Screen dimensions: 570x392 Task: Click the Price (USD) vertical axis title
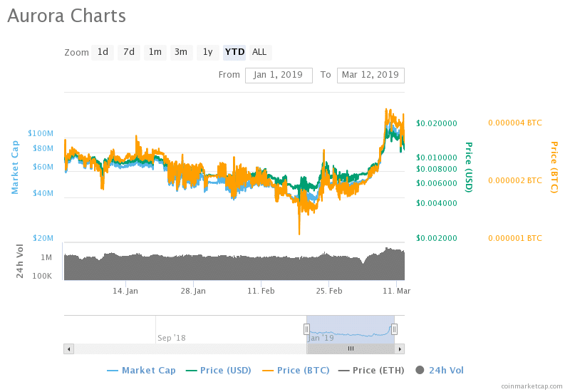click(469, 167)
